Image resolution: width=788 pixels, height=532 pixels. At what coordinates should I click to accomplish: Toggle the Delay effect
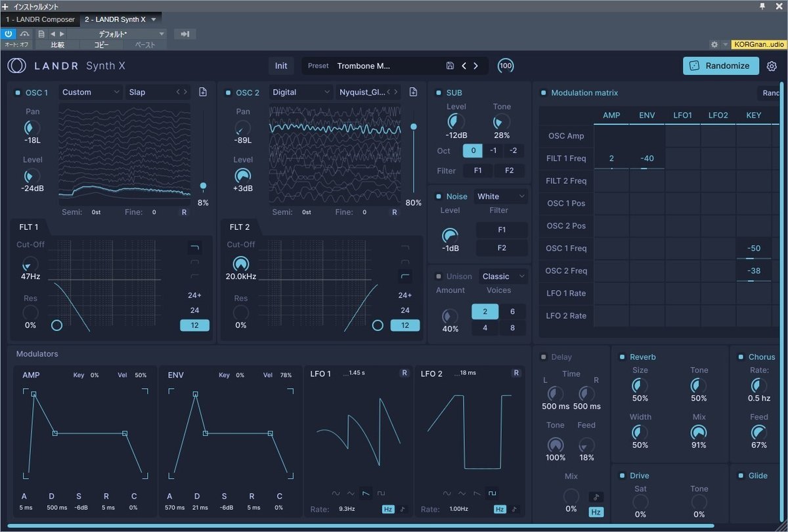point(542,357)
